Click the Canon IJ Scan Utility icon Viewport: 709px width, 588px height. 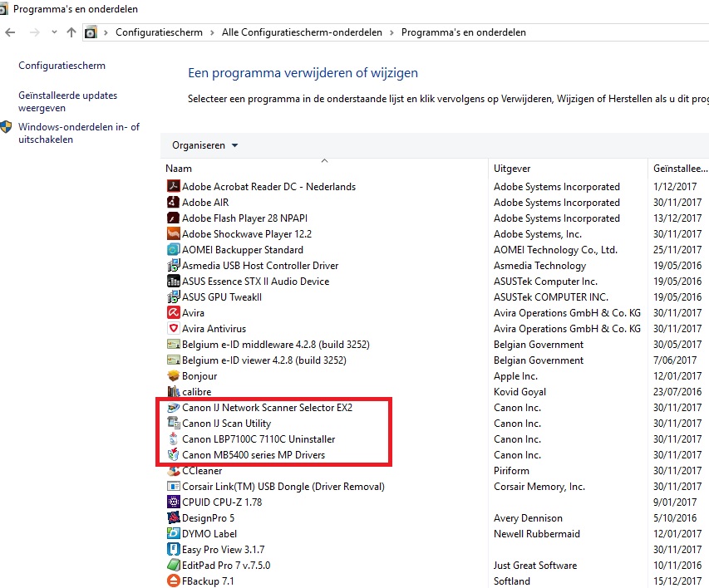point(173,423)
